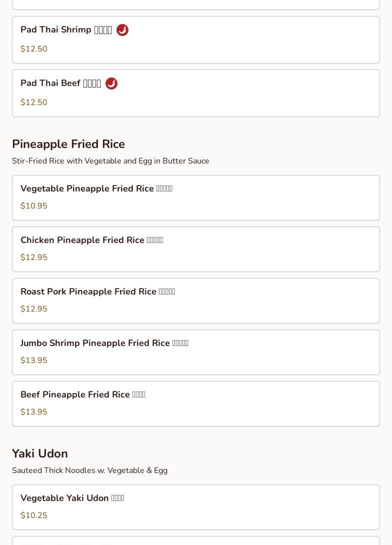Click the Pineapple Fried Rice section heading

pos(68,144)
